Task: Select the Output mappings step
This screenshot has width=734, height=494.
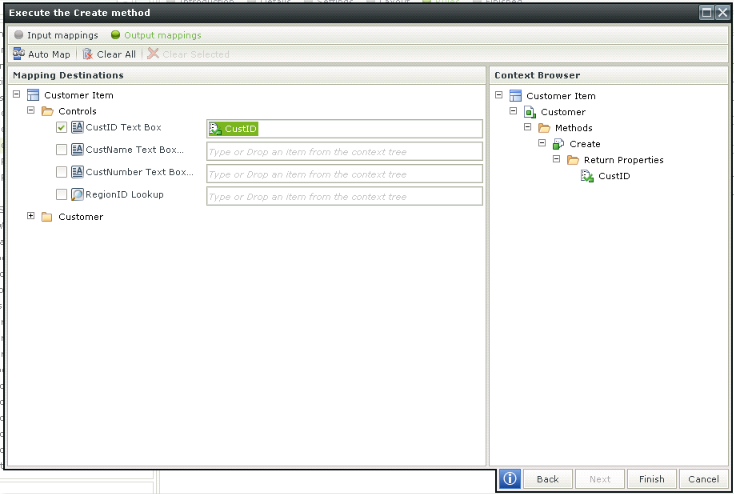Action: tap(156, 35)
